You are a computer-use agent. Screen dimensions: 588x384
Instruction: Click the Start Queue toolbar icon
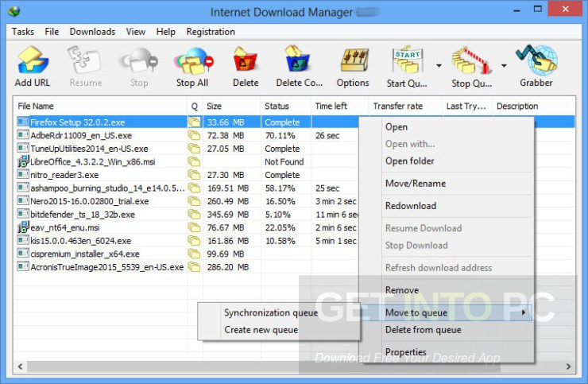click(x=407, y=60)
